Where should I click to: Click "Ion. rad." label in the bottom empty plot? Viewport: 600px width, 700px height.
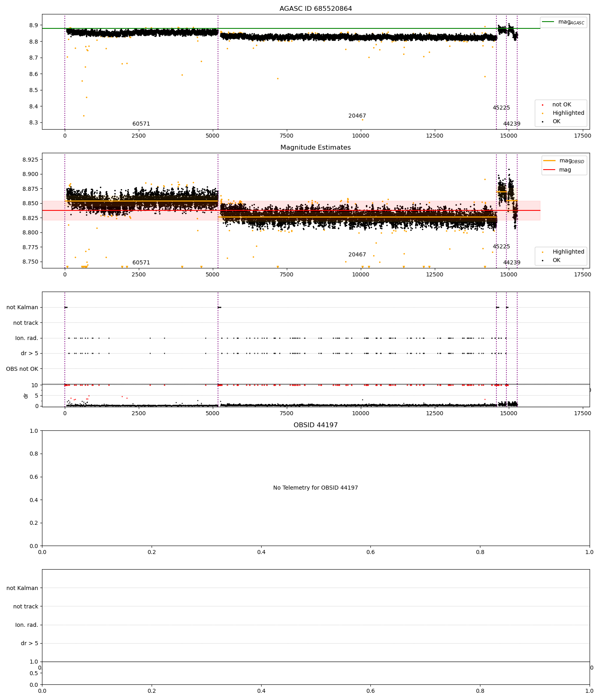[x=27, y=625]
